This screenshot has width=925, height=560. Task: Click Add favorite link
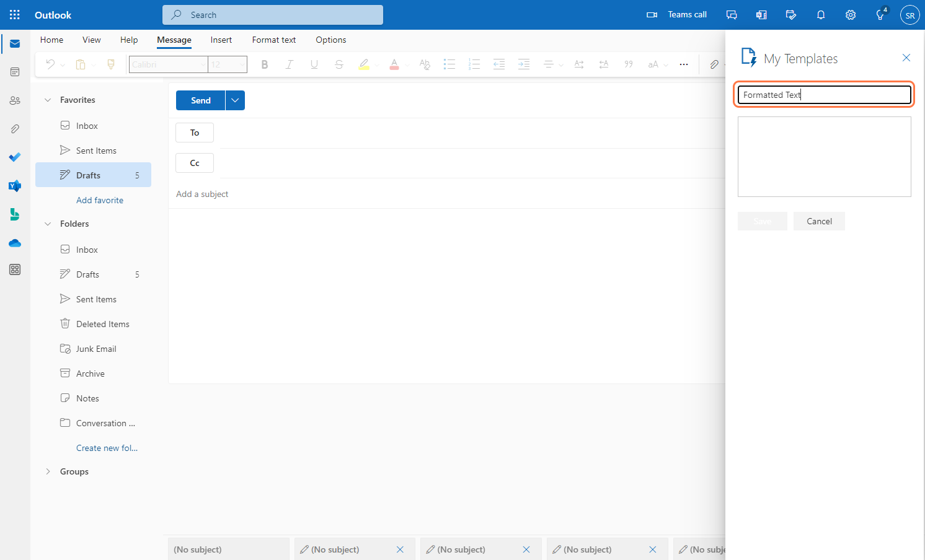coord(100,200)
